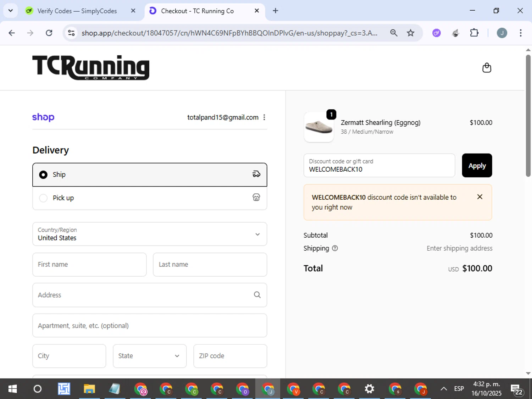Open the Windows Start menu

point(12,389)
